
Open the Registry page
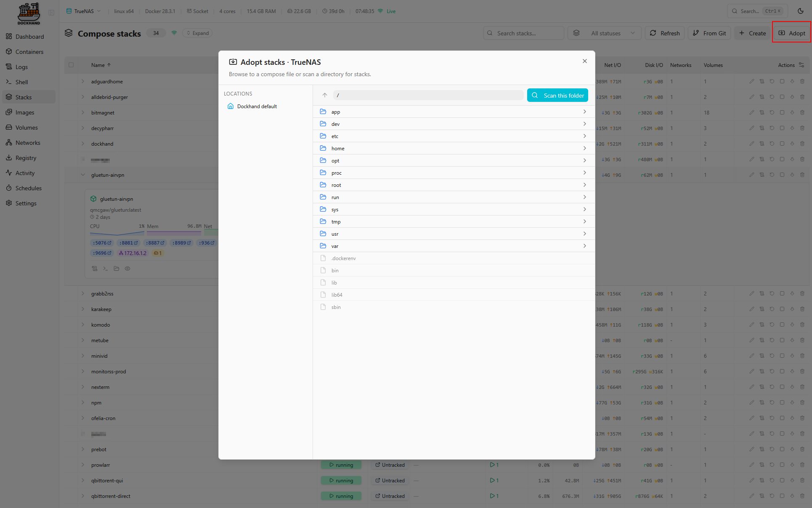(29, 158)
